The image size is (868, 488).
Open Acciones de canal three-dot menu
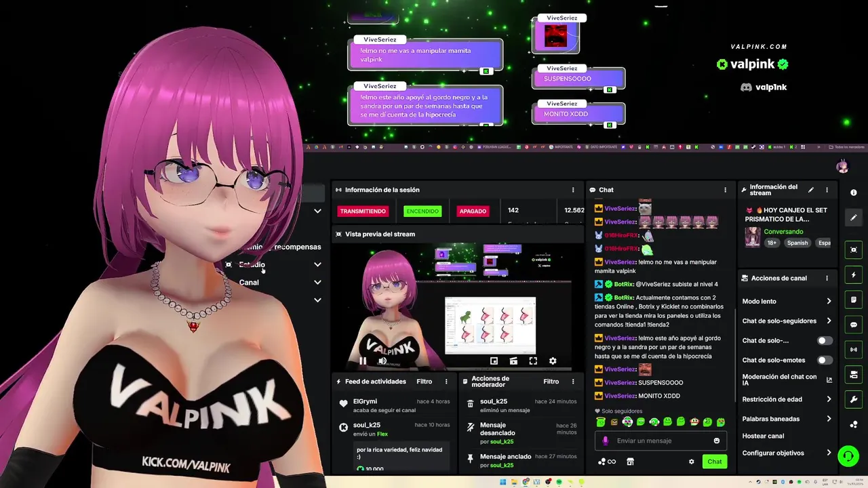pos(827,278)
